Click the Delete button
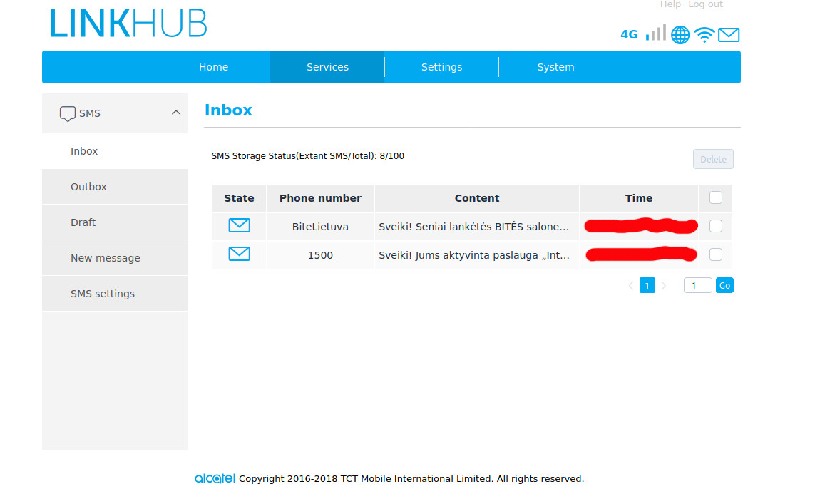Screen dimensions: 815x504 tap(713, 159)
